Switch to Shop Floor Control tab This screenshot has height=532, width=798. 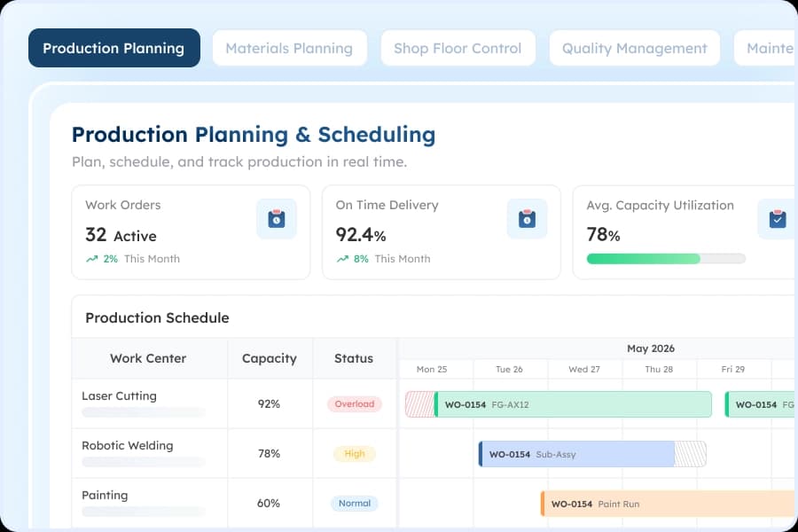[458, 48]
